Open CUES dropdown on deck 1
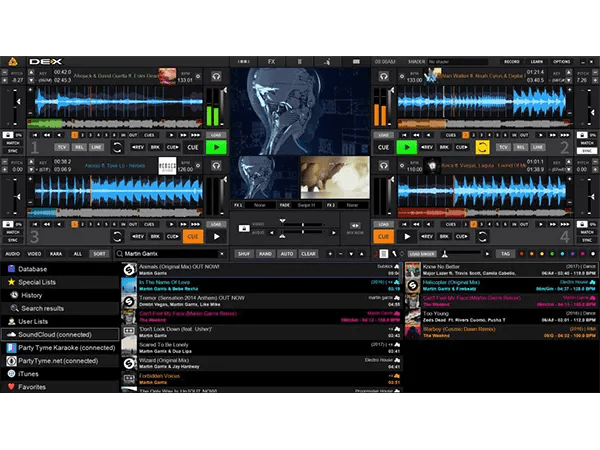Image resolution: width=600 pixels, height=450 pixels. point(149,135)
